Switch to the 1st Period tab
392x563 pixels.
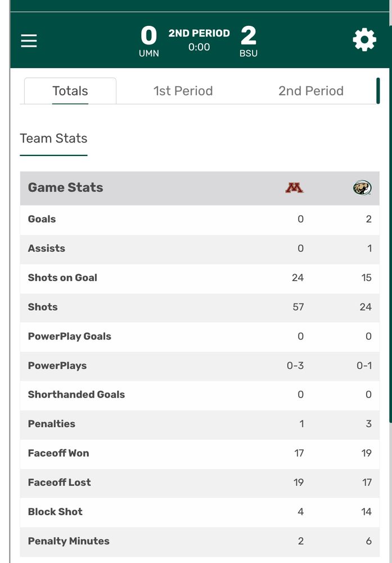pyautogui.click(x=183, y=91)
